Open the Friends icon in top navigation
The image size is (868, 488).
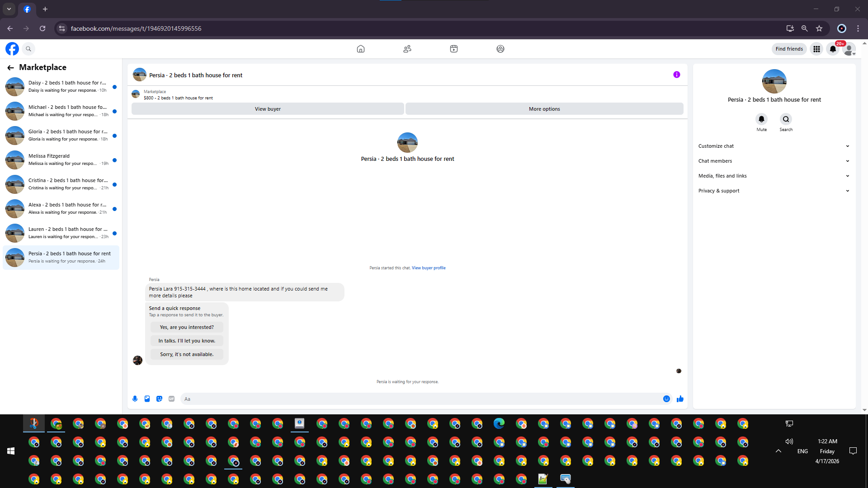[407, 49]
